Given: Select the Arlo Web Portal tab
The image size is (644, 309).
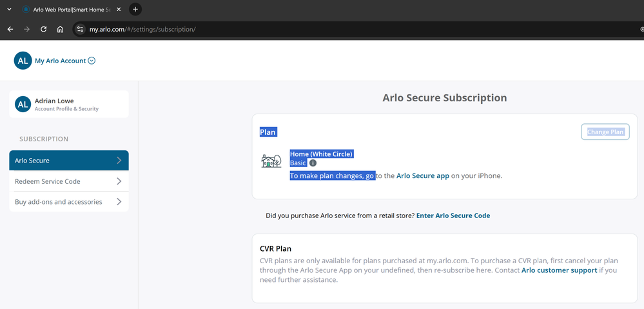Looking at the screenshot, I should pyautogui.click(x=72, y=9).
